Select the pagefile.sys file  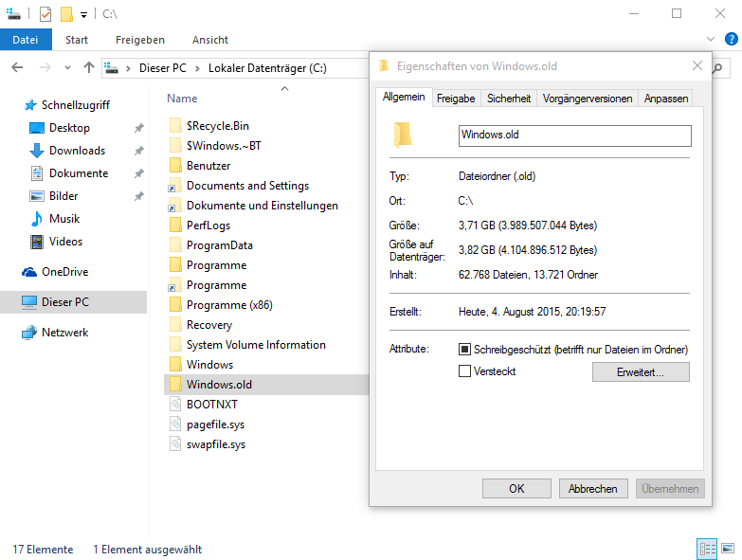click(x=215, y=425)
